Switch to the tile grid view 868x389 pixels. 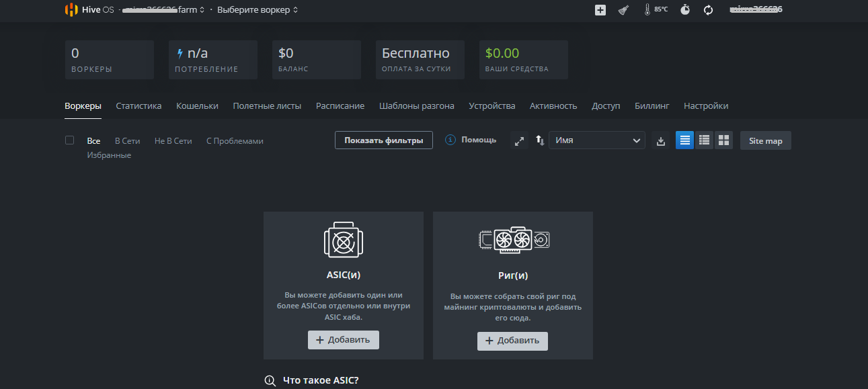pos(723,140)
